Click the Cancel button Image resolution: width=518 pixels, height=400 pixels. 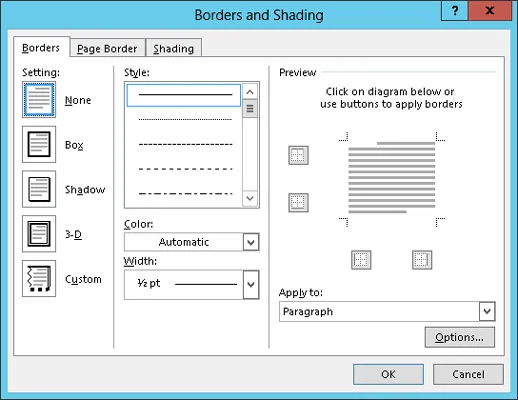[468, 374]
